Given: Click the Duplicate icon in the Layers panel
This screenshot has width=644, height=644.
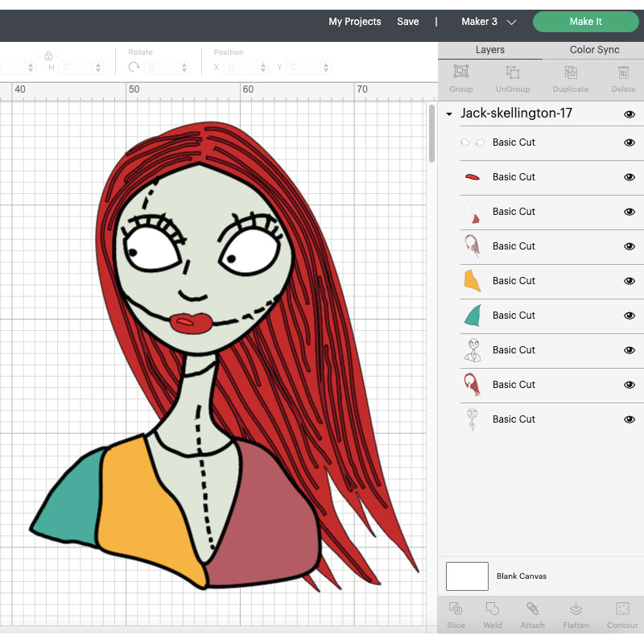Looking at the screenshot, I should point(570,79).
